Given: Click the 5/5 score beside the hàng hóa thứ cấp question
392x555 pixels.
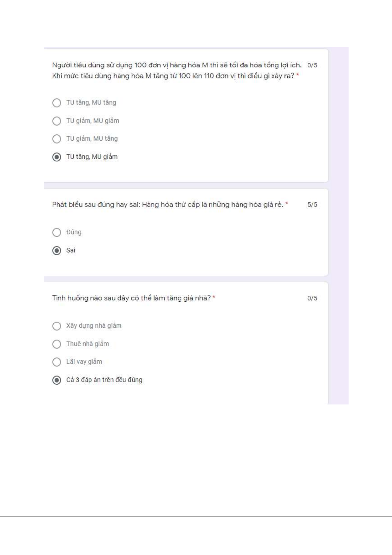Looking at the screenshot, I should [x=312, y=205].
